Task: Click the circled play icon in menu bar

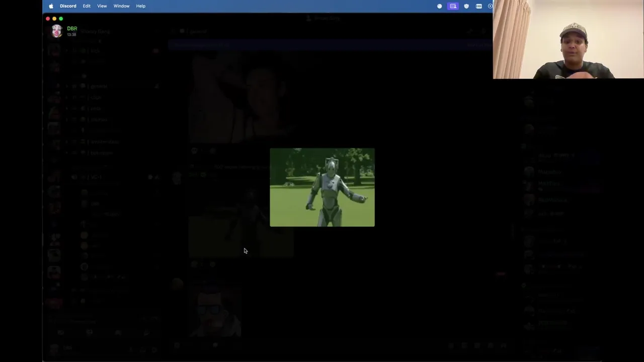Action: click(x=490, y=6)
